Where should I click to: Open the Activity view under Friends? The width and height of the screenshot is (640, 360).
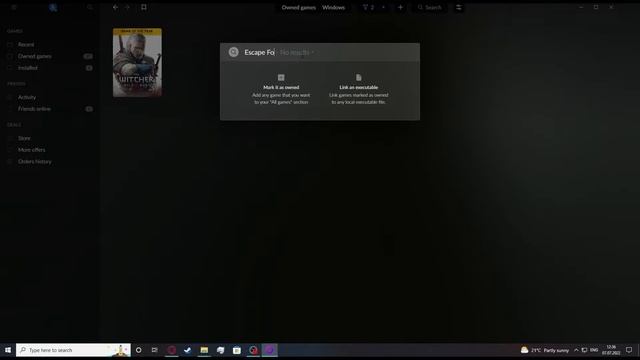[27, 97]
